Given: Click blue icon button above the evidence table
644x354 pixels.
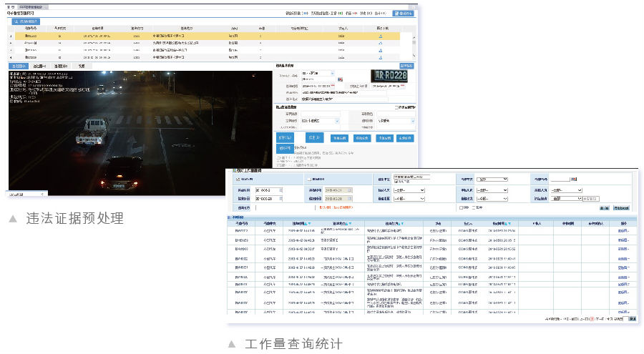Looking at the screenshot, I should [26, 21].
